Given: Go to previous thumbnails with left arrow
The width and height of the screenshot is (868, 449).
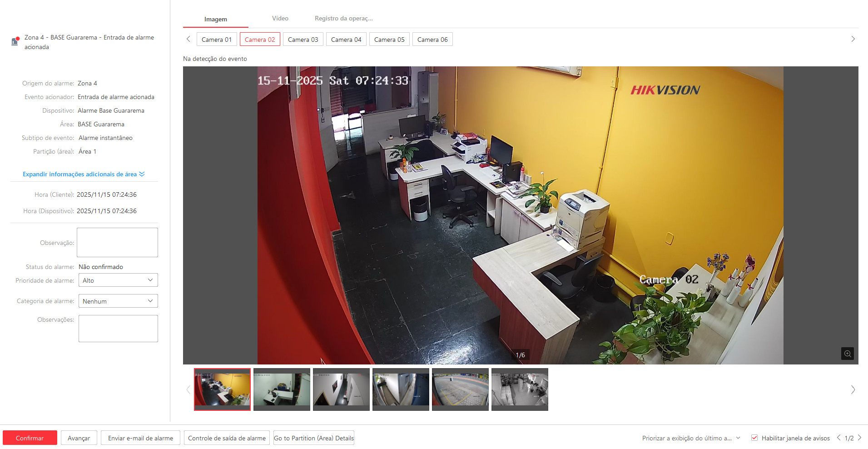Looking at the screenshot, I should [188, 389].
